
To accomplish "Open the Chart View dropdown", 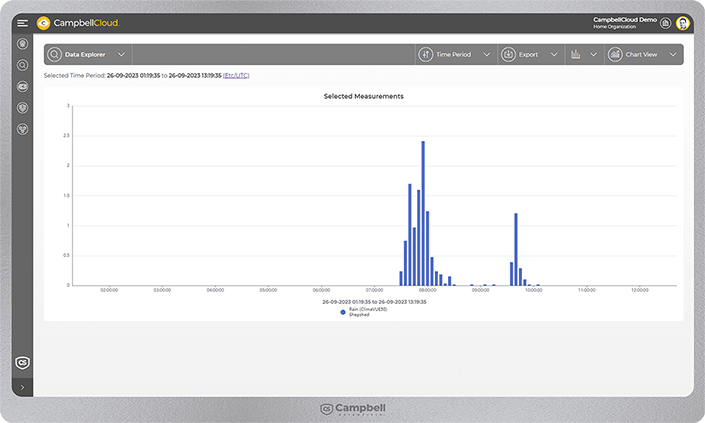I will point(644,55).
